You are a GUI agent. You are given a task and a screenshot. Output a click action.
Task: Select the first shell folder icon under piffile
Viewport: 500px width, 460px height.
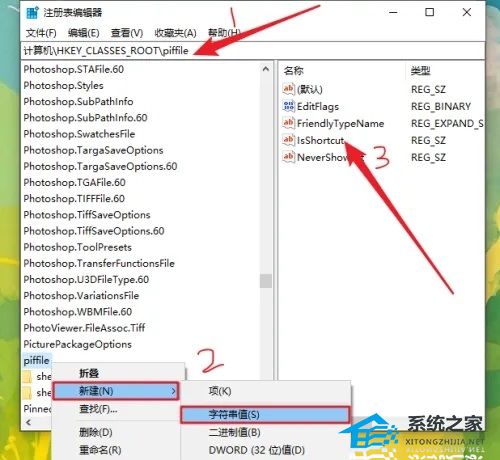(27, 376)
